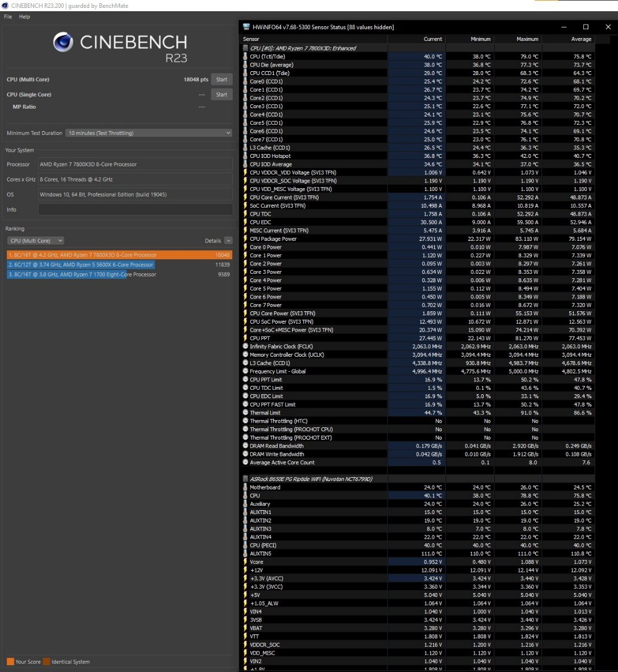Start the CPU Single Core test
The width and height of the screenshot is (618, 672).
[222, 95]
